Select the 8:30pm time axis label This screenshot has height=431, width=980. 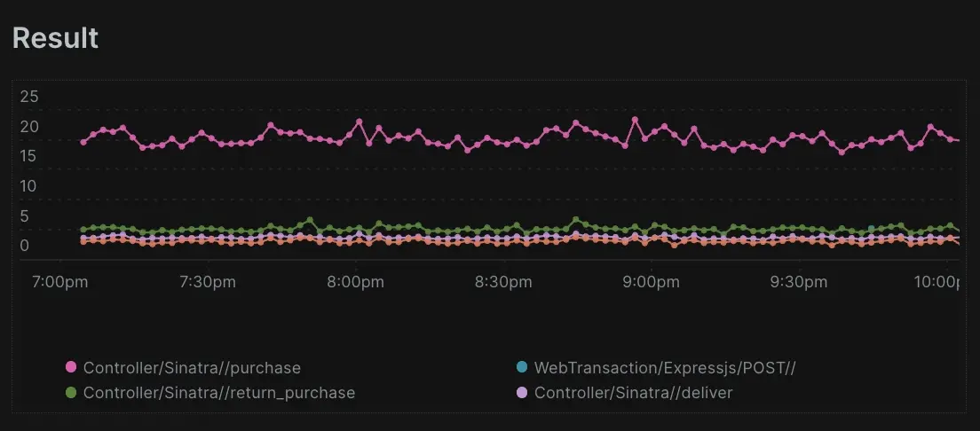click(503, 282)
